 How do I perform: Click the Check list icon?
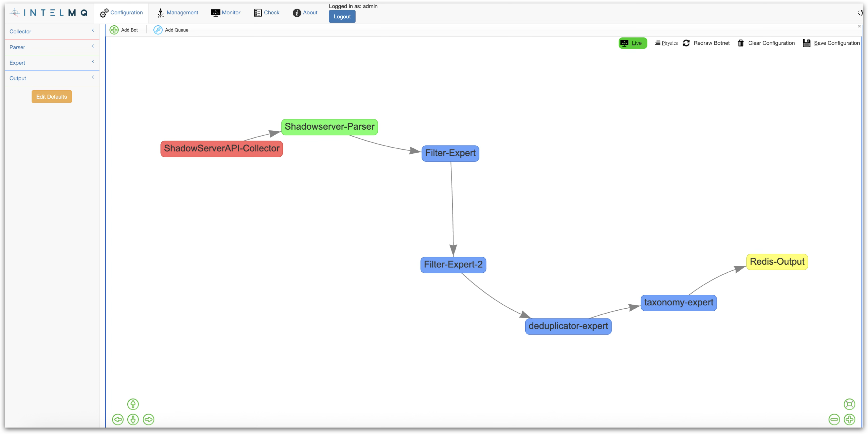258,13
